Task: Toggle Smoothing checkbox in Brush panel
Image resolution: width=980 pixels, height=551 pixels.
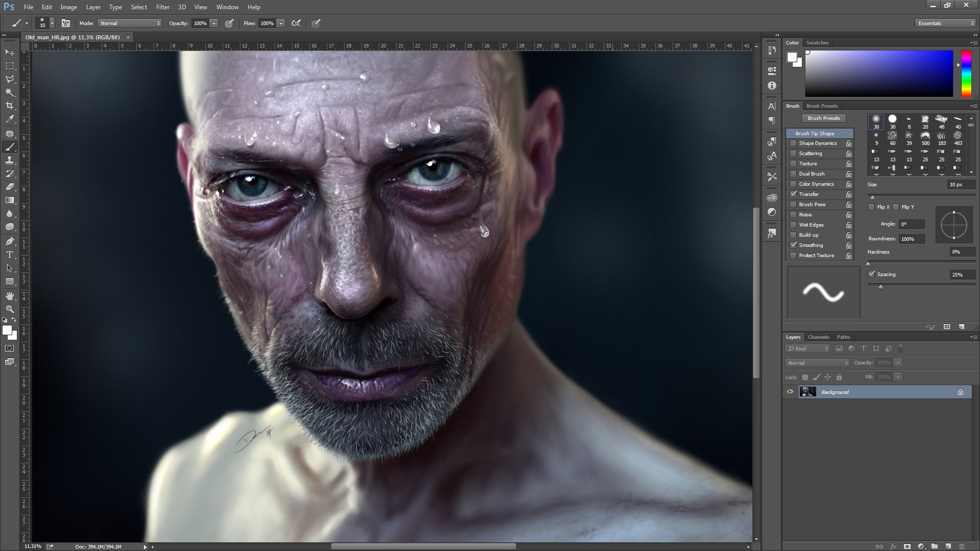Action: [794, 244]
